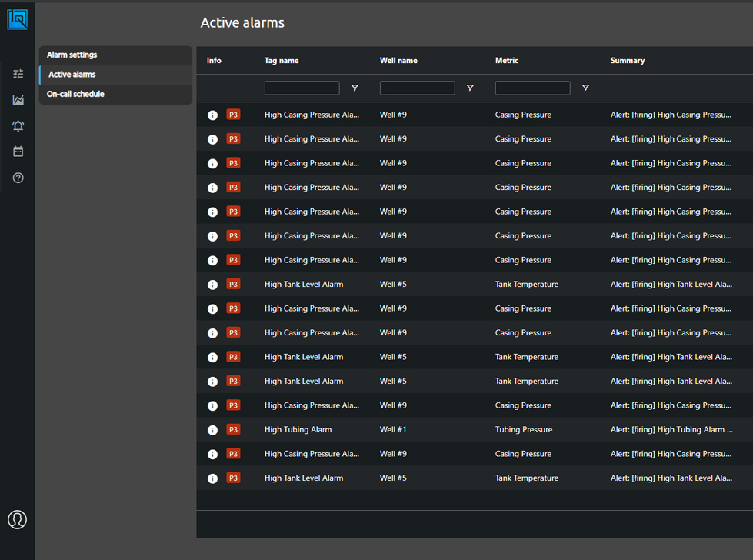
Task: Sort by the Summary column header
Action: [x=627, y=61]
